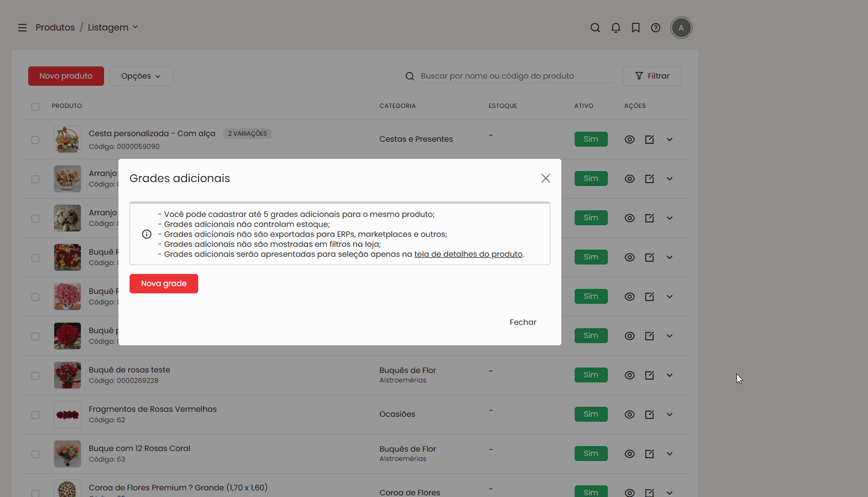Close the Grades adicionais dialog with X
This screenshot has width=868, height=497.
tap(545, 178)
